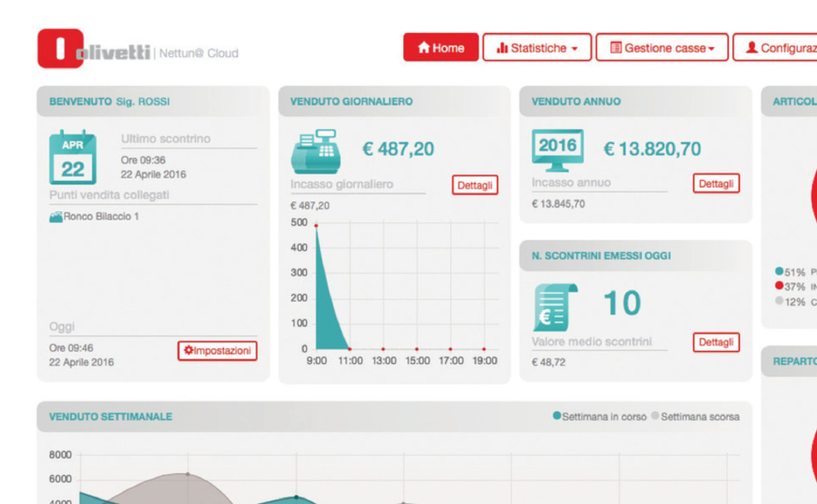Toggle the 51% slice in the Articoli legend
This screenshot has width=817, height=504.
point(786,270)
